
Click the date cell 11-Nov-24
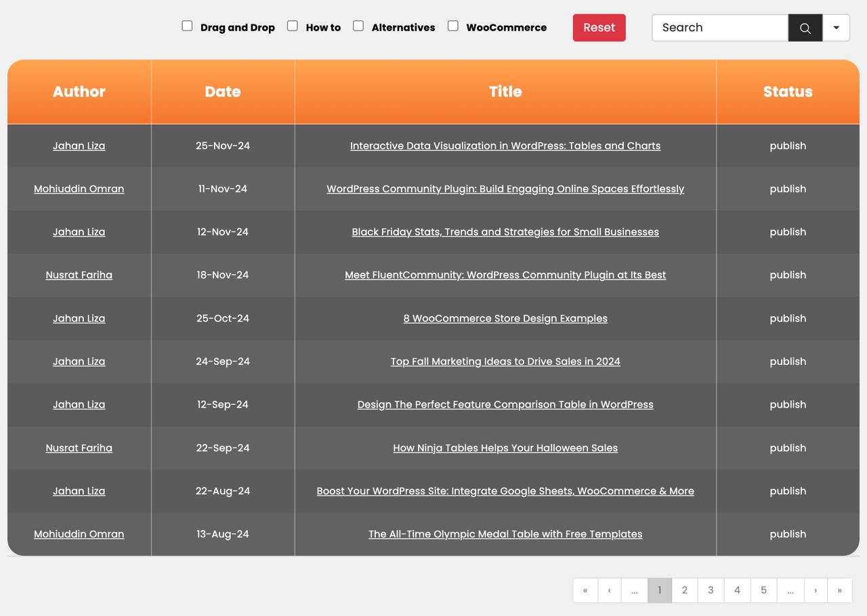[x=223, y=189]
